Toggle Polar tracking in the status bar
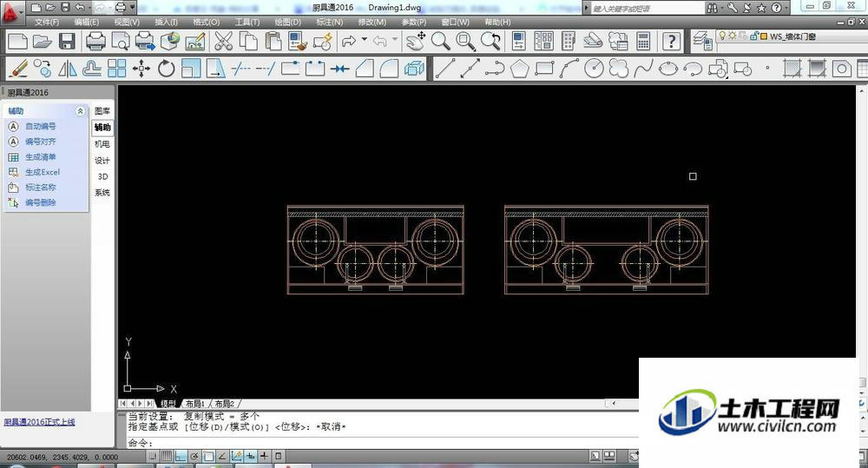 194,457
